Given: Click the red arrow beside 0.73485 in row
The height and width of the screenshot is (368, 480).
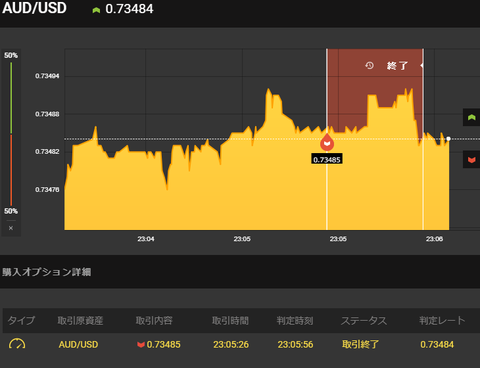Looking at the screenshot, I should tap(141, 345).
